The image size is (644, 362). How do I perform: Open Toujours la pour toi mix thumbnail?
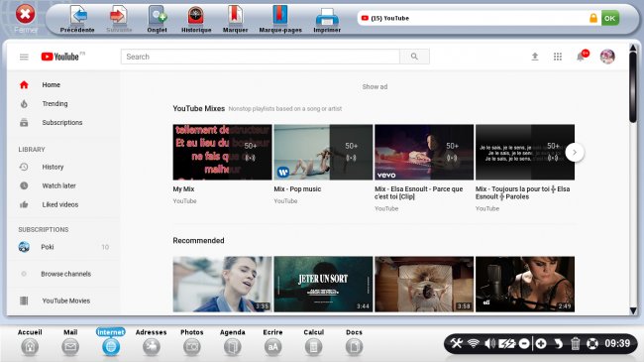525,152
